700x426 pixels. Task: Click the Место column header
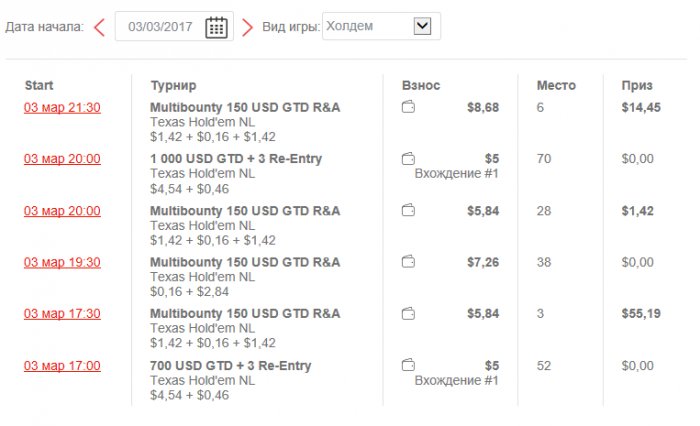tap(556, 85)
